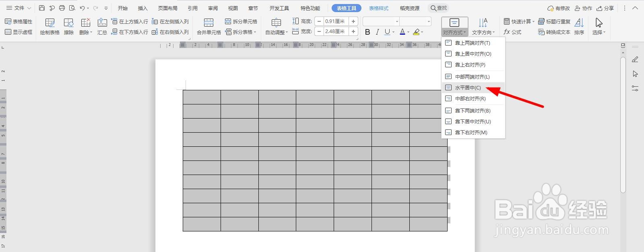
Task: Click the 排序 sort icon
Action: 579,27
